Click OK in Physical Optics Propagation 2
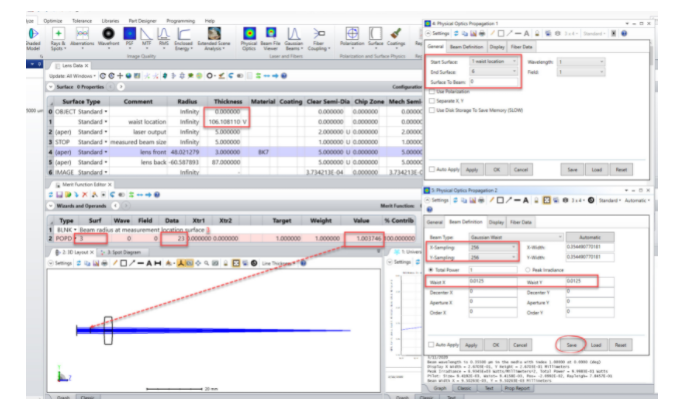 tap(496, 345)
